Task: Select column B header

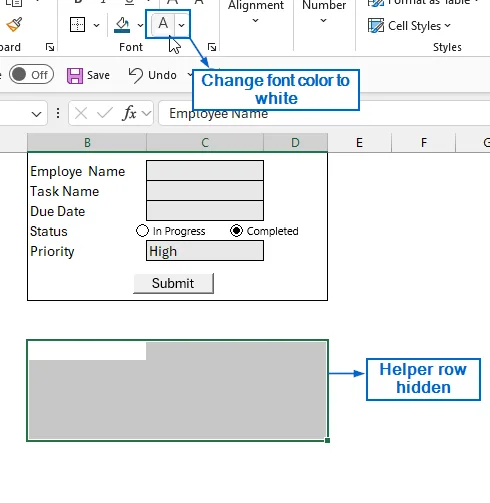Action: [87, 143]
